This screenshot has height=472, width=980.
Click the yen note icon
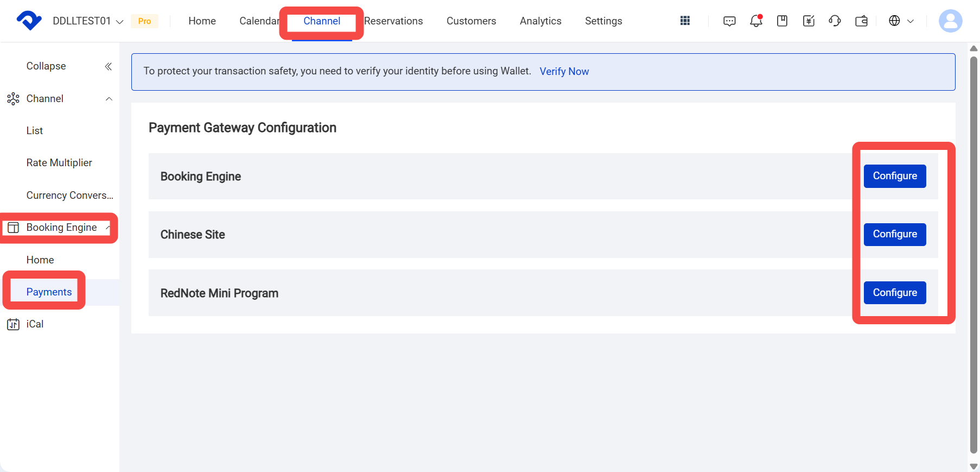[809, 21]
